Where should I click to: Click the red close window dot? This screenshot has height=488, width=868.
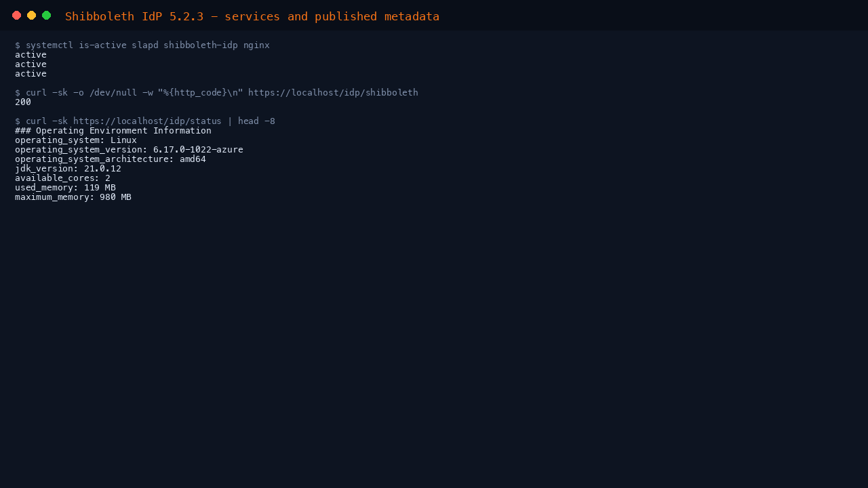pyautogui.click(x=16, y=16)
